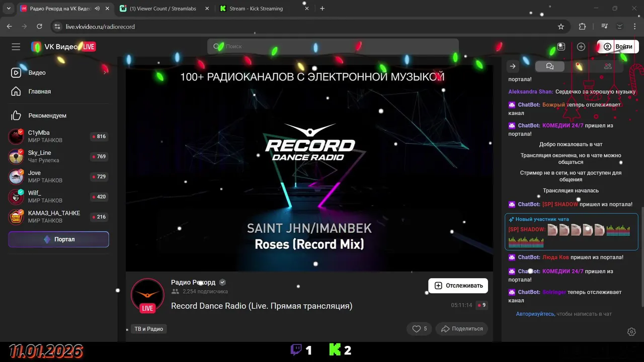This screenshot has height=362, width=644.
Task: Open Sky_Line channel avatar
Action: click(16, 156)
